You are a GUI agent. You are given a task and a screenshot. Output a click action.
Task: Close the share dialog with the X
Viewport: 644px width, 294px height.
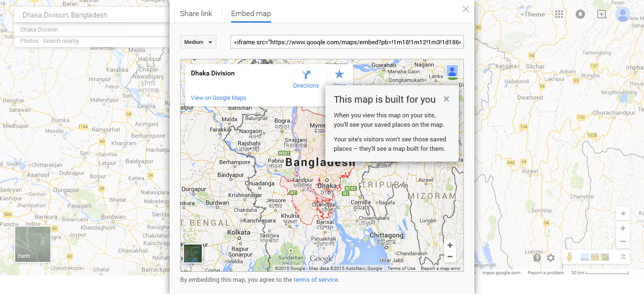coord(466,9)
